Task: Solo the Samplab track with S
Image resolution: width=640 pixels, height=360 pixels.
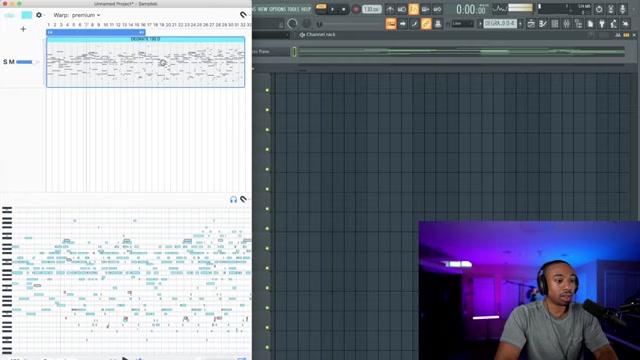Action: [5, 62]
